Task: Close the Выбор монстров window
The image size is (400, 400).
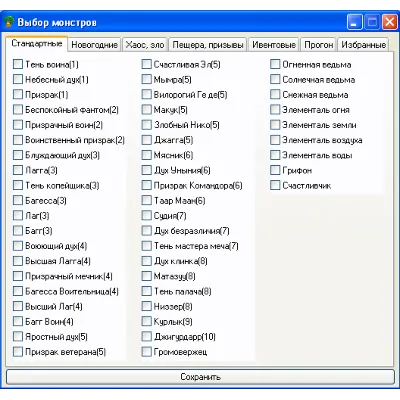Action: pyautogui.click(x=389, y=22)
